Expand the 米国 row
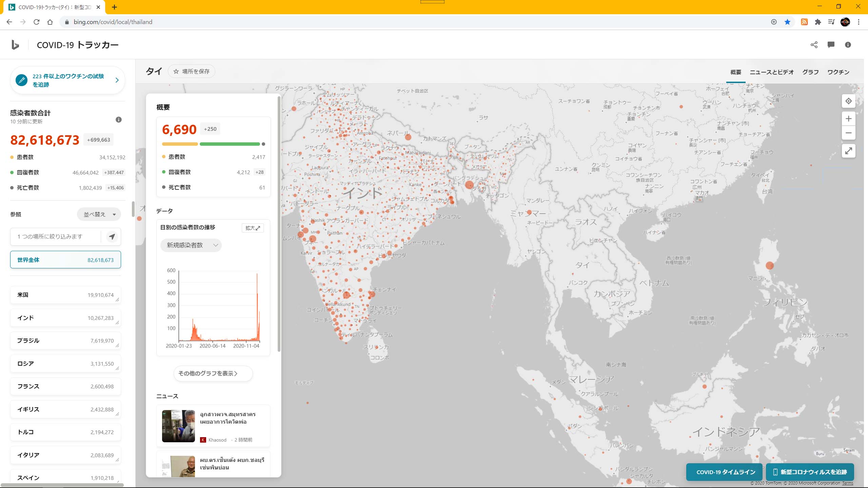Image resolution: width=868 pixels, height=488 pixels. coord(117,300)
